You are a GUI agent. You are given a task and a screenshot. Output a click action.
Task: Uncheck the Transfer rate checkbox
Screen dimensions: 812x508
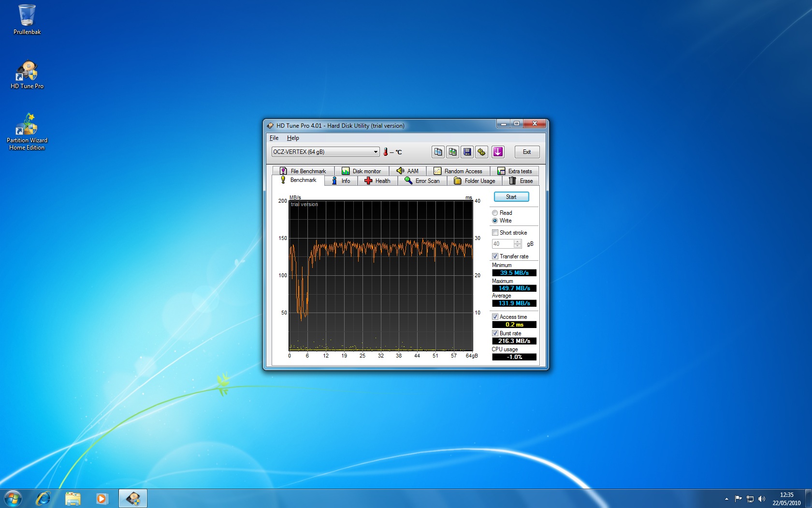click(x=495, y=256)
